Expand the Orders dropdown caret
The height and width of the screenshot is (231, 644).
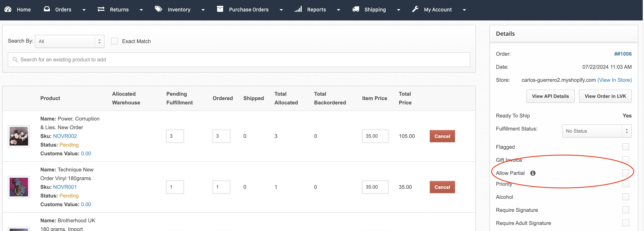point(84,10)
